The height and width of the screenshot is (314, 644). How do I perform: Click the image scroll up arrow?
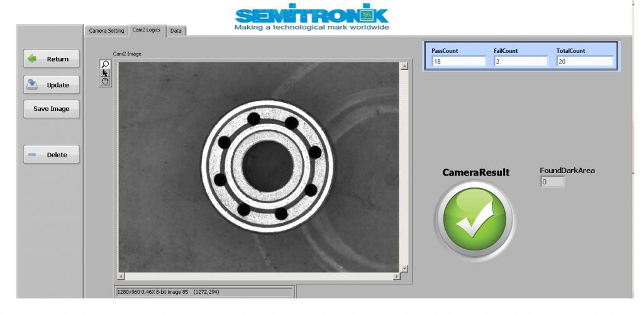click(404, 66)
